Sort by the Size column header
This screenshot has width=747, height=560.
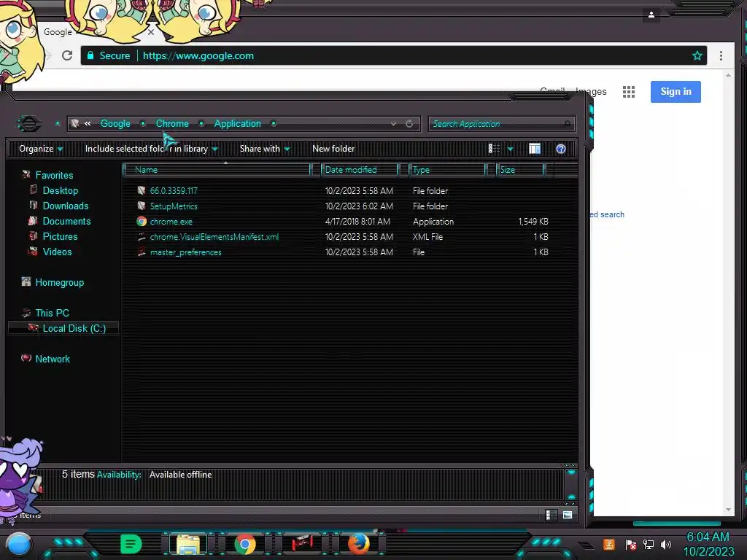coord(519,169)
